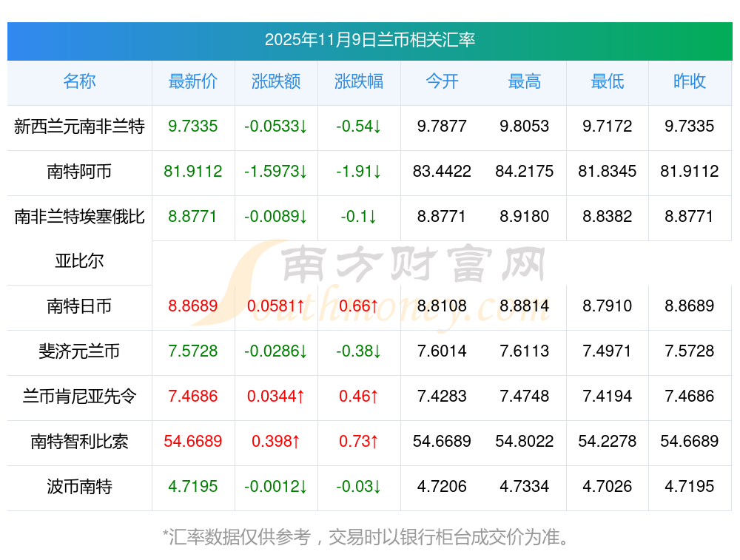Click the 汇率数据仅供参考 disclaimer text
The height and width of the screenshot is (560, 740).
pyautogui.click(x=366, y=536)
